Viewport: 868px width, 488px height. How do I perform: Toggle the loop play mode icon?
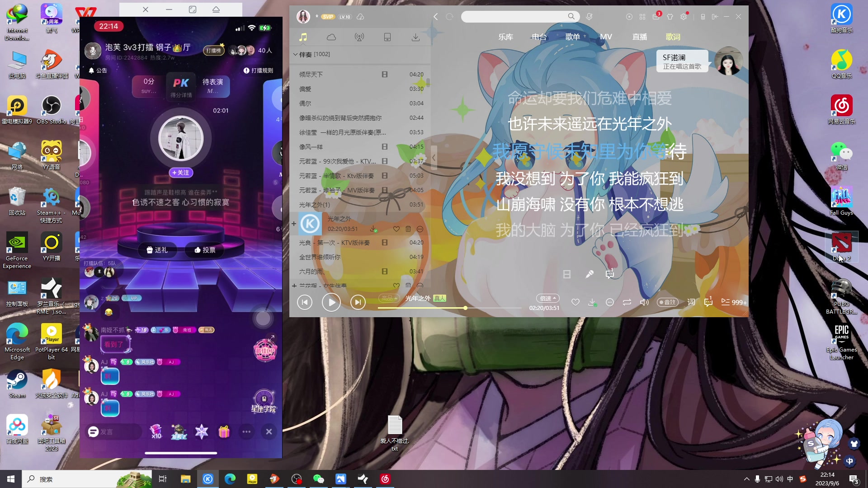click(x=627, y=302)
